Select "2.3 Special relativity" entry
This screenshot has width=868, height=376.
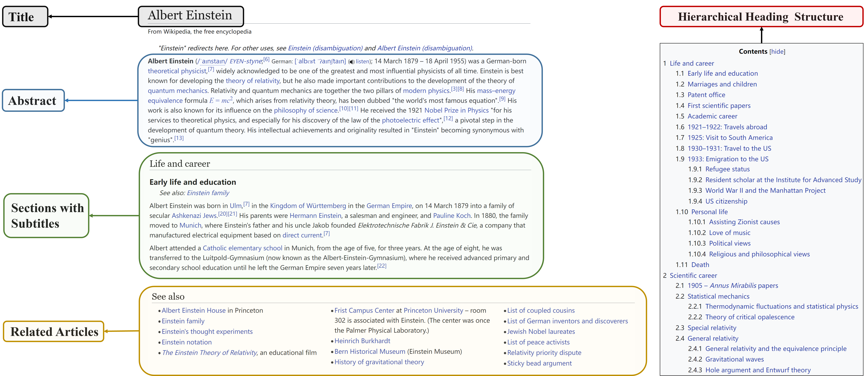tap(706, 328)
